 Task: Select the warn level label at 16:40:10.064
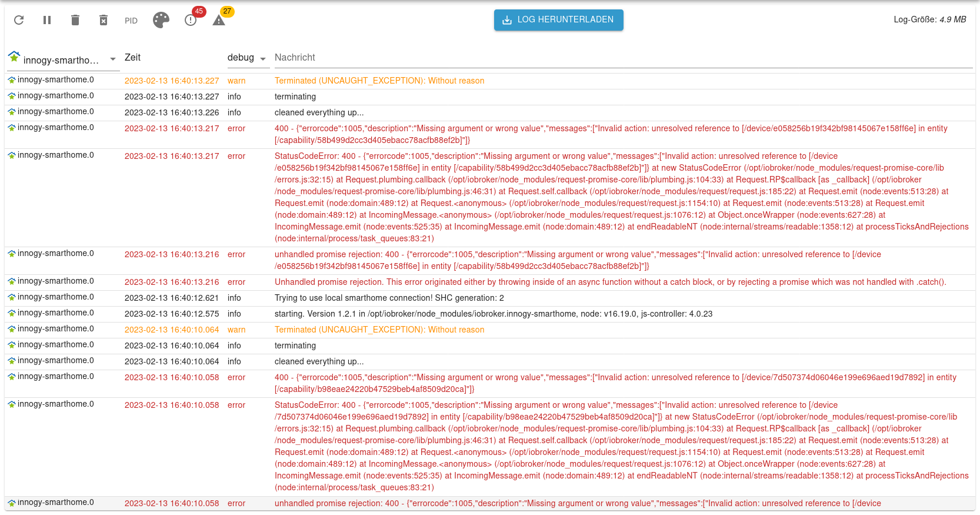point(236,330)
